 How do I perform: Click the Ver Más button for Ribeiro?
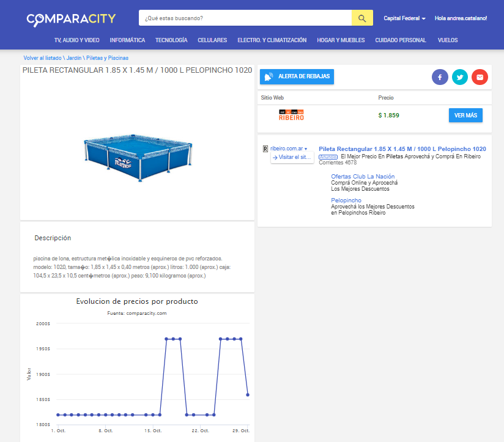point(465,116)
